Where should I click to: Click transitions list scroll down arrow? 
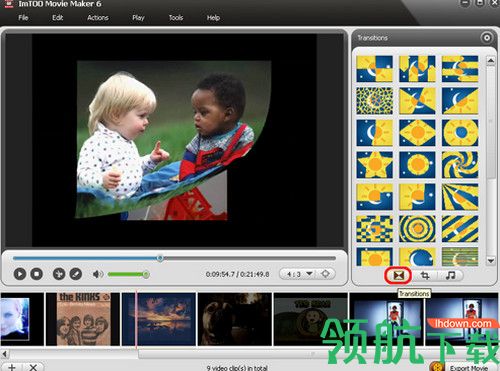tap(490, 261)
